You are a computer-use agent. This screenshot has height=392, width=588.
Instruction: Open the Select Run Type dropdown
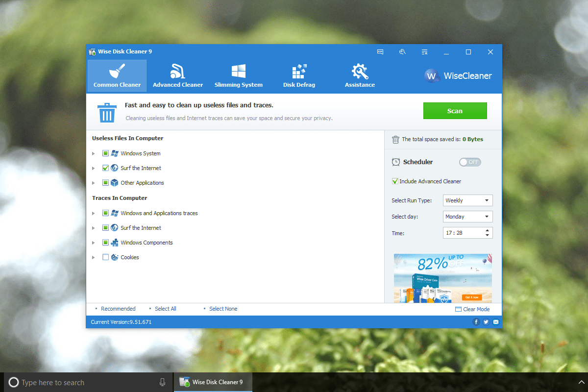point(467,200)
